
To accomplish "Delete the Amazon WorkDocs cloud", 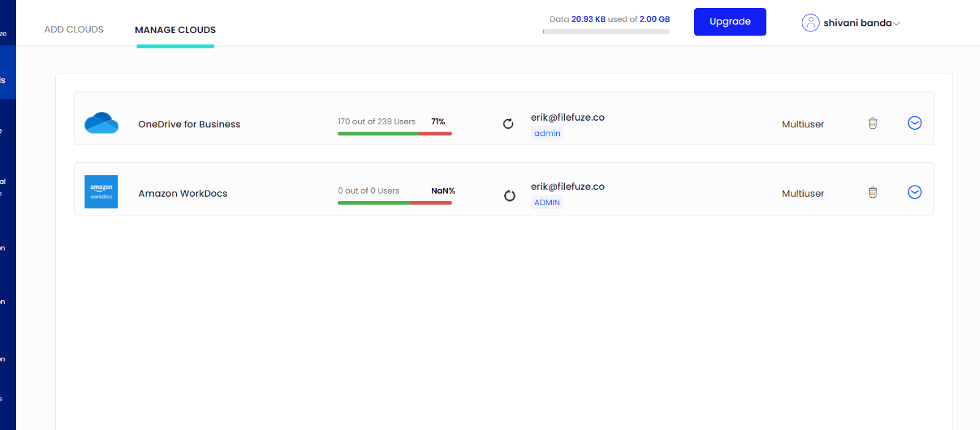I will (873, 192).
